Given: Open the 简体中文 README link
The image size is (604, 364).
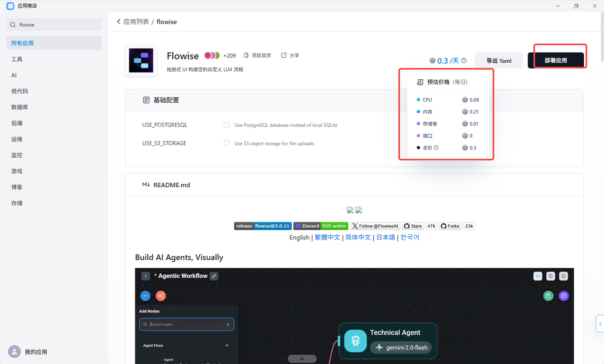Looking at the screenshot, I should point(358,237).
